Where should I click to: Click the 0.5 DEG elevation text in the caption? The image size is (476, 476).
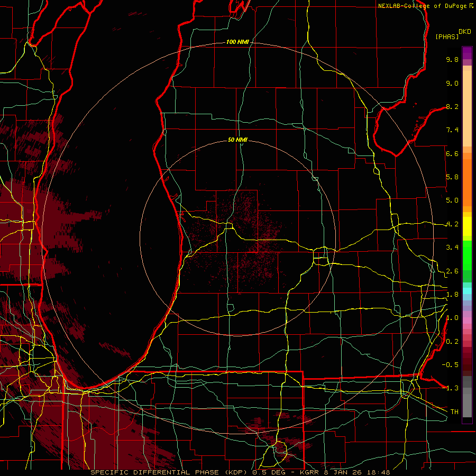(x=270, y=472)
